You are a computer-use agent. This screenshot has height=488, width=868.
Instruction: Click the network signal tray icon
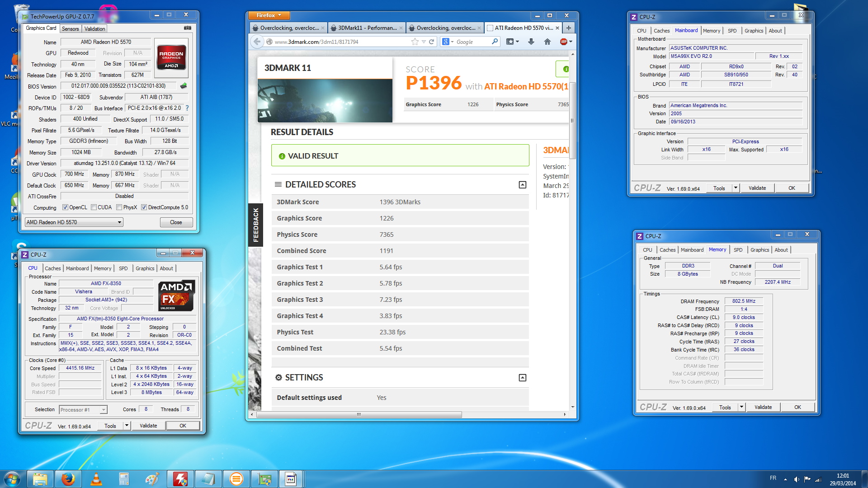point(818,479)
